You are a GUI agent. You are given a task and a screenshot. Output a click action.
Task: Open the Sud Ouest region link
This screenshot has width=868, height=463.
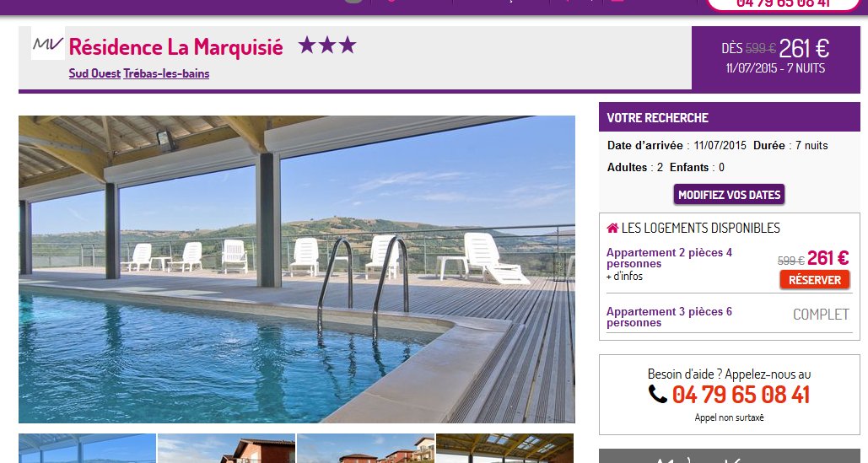point(94,73)
